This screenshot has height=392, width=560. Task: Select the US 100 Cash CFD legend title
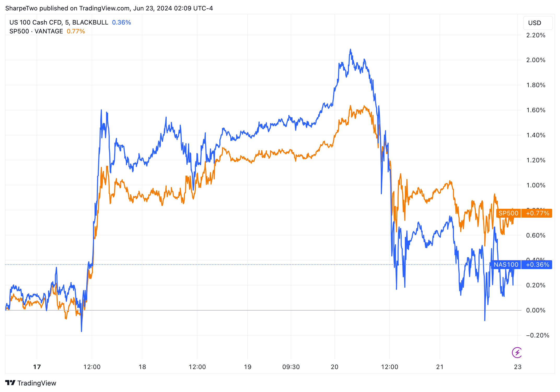coord(59,22)
